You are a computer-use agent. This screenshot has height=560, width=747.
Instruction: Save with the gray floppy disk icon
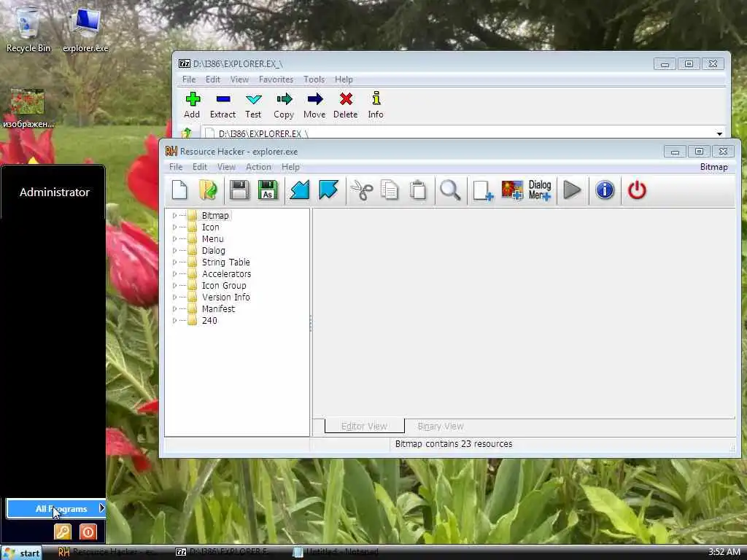[x=239, y=190]
